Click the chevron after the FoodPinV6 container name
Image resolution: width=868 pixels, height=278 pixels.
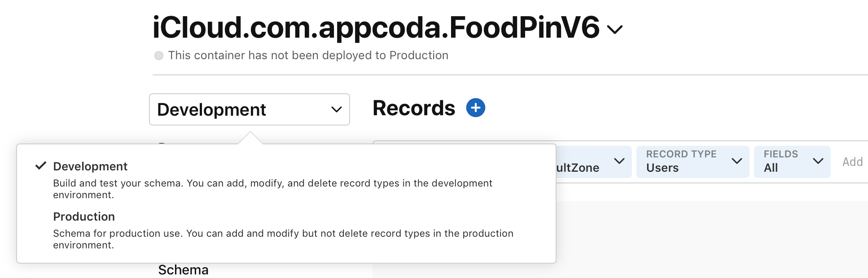615,30
